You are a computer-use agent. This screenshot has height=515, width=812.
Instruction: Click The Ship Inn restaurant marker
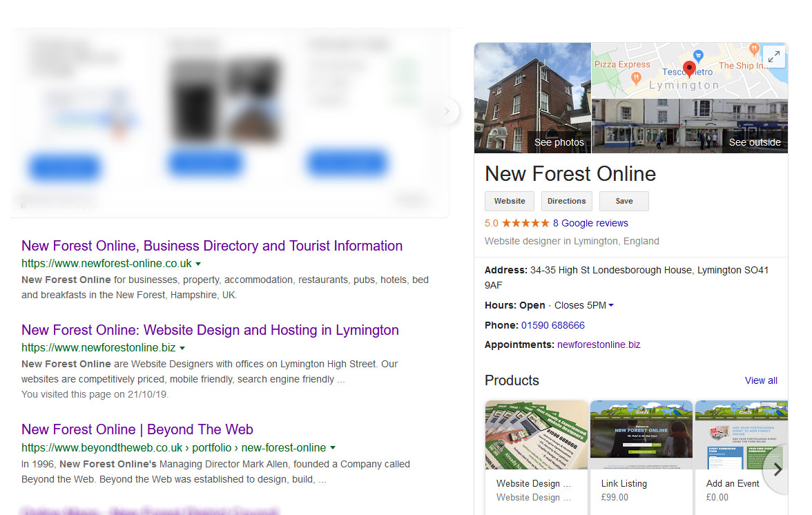[754, 49]
